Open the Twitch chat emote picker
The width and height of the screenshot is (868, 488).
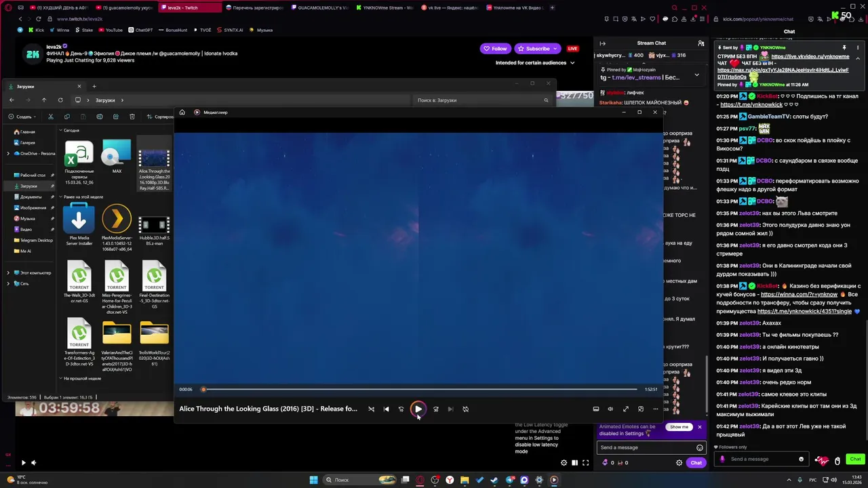pyautogui.click(x=700, y=447)
